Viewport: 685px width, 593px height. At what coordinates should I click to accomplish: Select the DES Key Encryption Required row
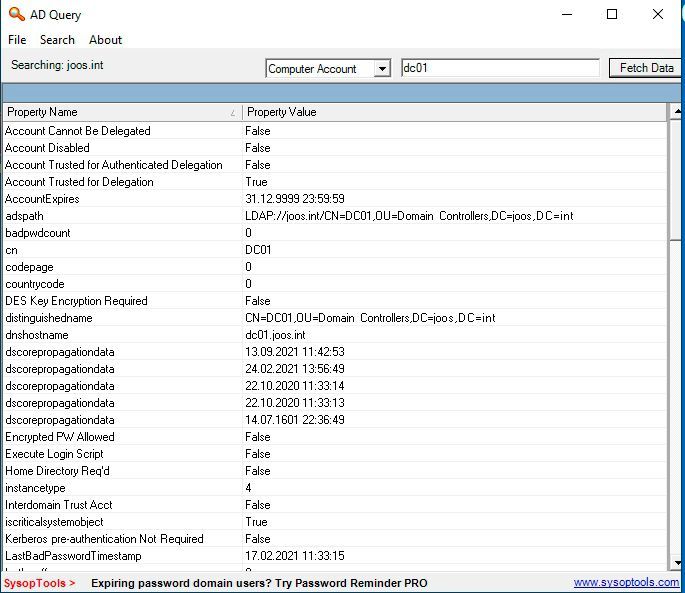tap(335, 301)
